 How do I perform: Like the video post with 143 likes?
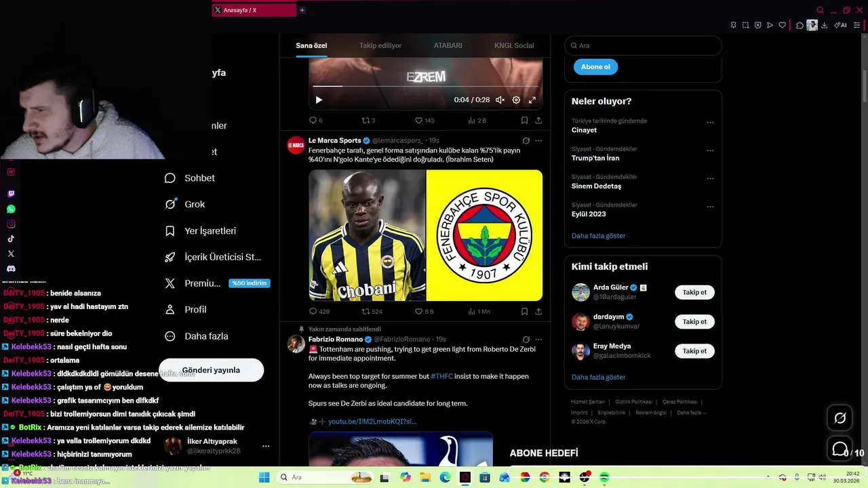425,120
